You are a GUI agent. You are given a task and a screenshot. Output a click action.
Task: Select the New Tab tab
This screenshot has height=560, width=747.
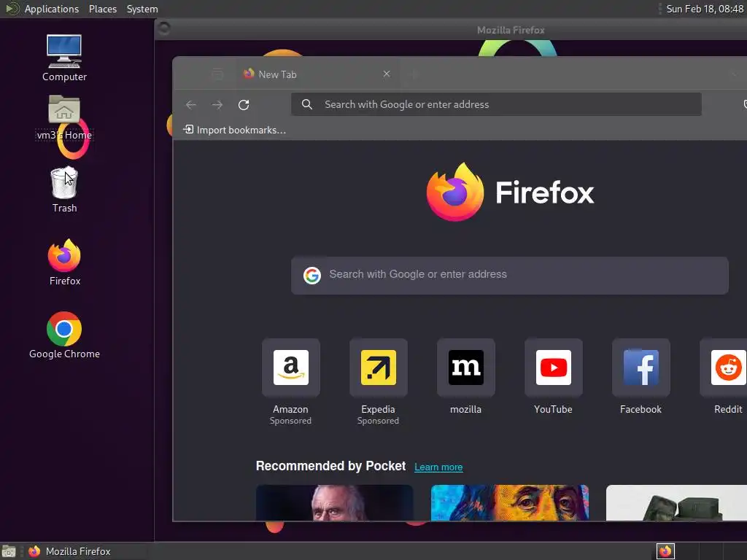click(317, 74)
